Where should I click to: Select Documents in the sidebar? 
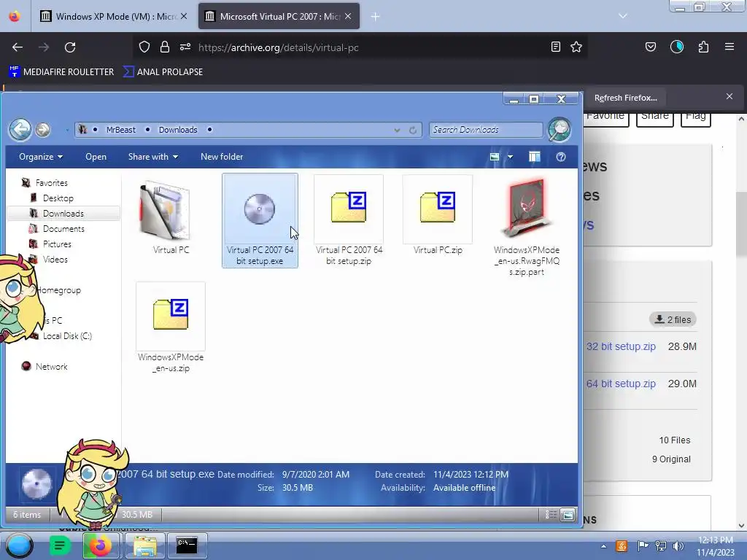tap(63, 228)
